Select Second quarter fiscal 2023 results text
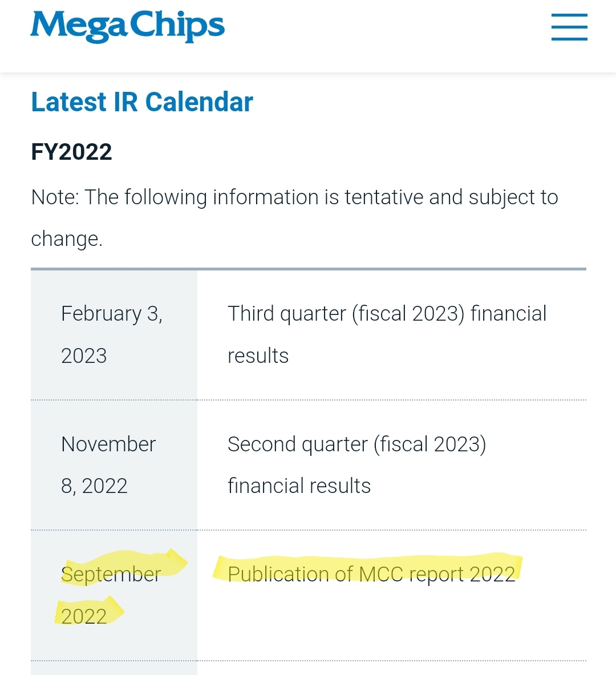Screen dimensions: 616x675 point(357,465)
